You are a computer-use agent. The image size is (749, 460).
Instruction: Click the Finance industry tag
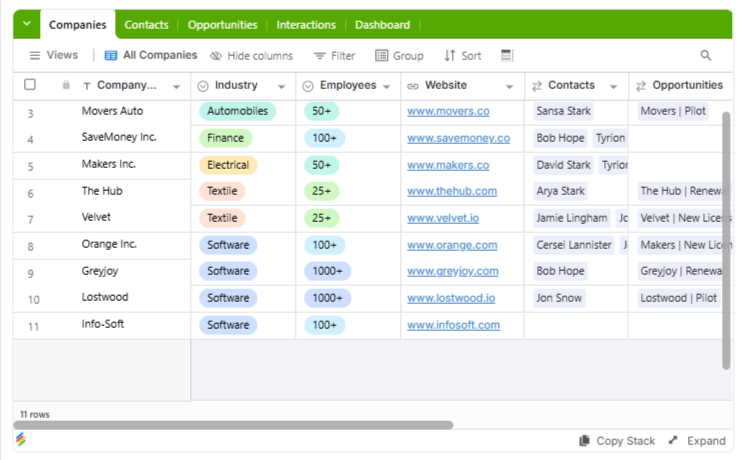(225, 138)
